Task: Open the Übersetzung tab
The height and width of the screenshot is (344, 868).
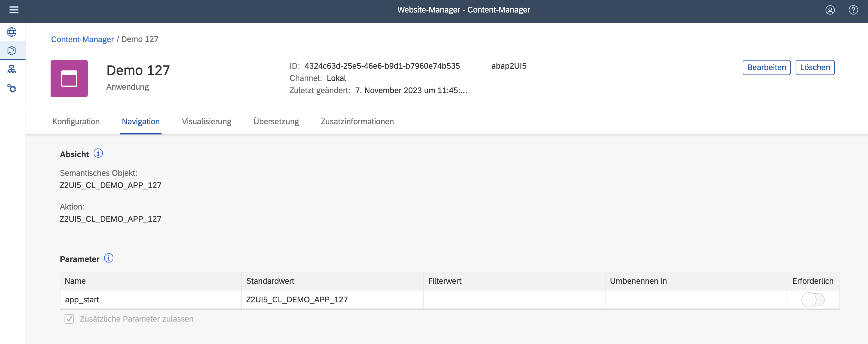Action: click(x=276, y=121)
